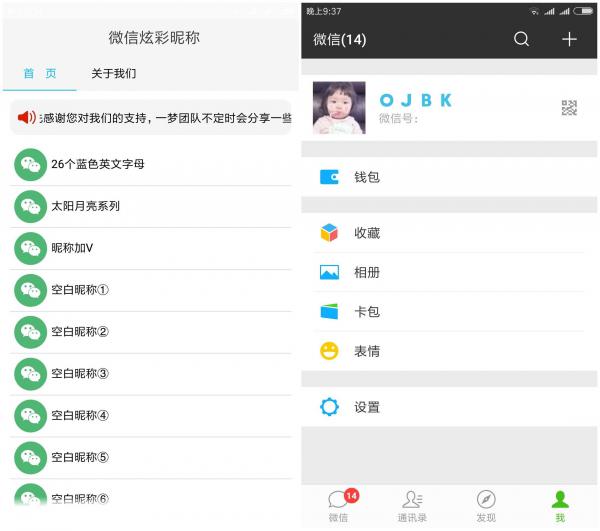Open the 太阳月亮系列 entry
The image size is (600, 531).
151,207
